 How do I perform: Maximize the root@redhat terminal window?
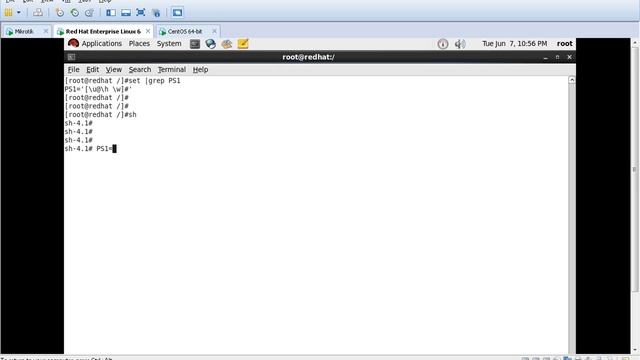[558, 57]
